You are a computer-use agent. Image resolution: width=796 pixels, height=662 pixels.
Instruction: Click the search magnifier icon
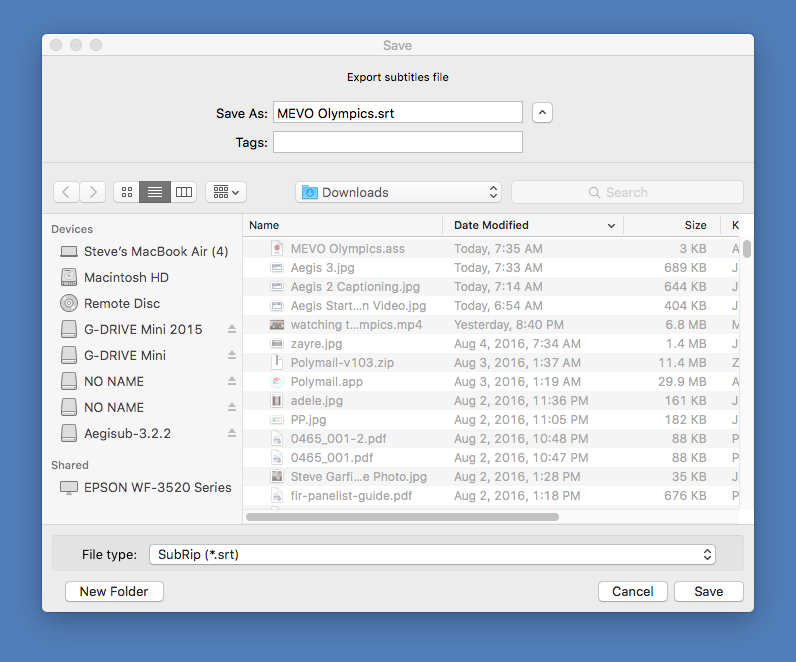tap(594, 192)
